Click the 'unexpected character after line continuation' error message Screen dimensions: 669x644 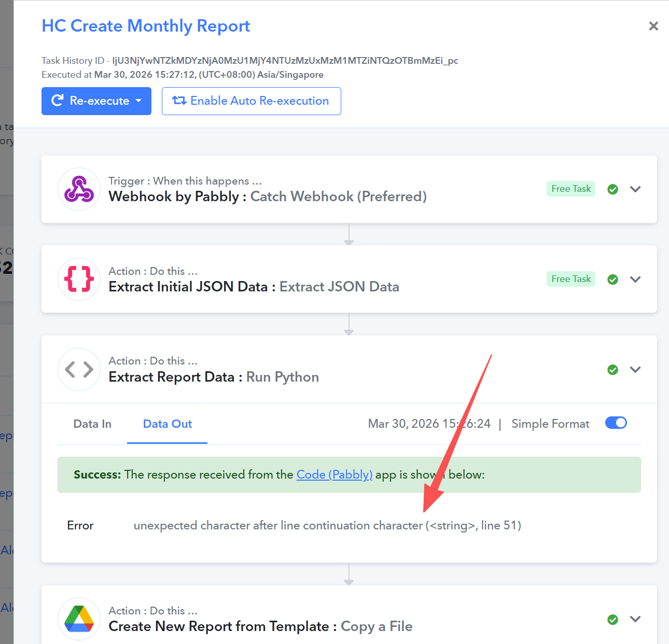pos(327,525)
